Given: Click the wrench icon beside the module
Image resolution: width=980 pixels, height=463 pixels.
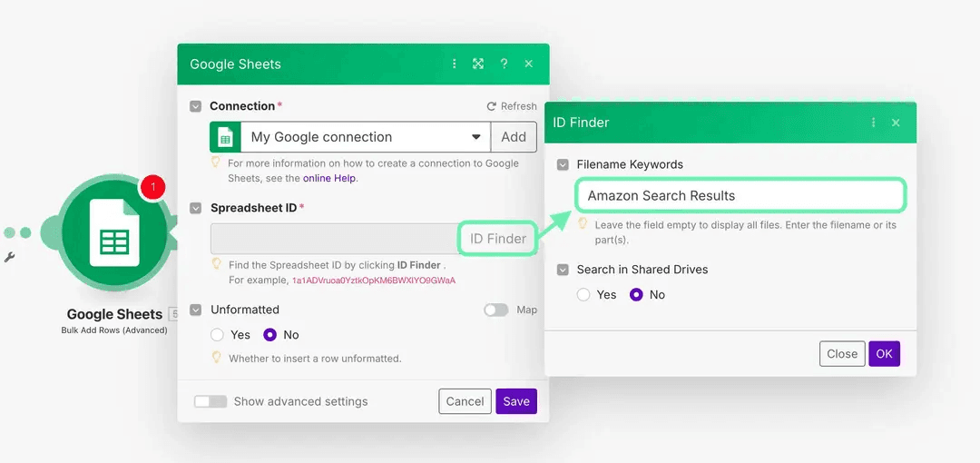Looking at the screenshot, I should tap(10, 257).
